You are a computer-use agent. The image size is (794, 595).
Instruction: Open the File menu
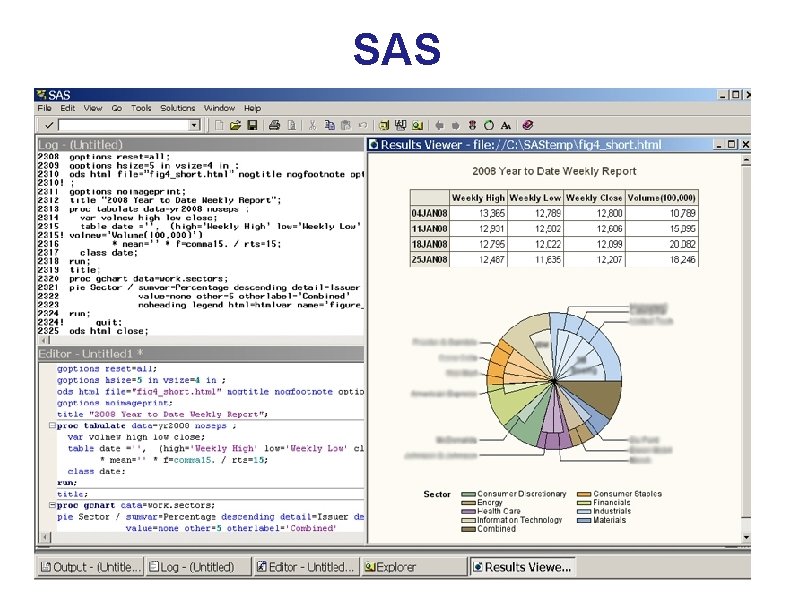coord(44,108)
